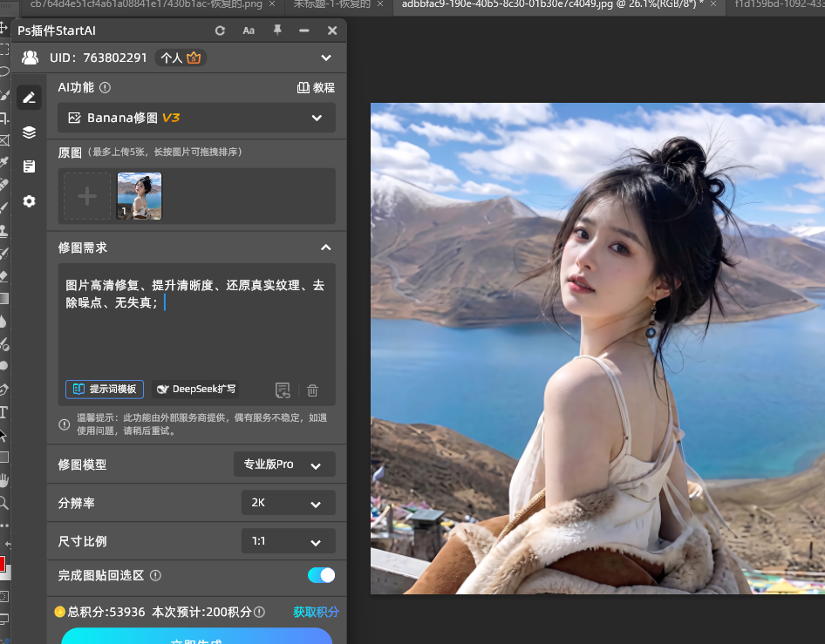The width and height of the screenshot is (825, 644).
Task: Click the UID: 763802291 text
Action: [x=99, y=58]
